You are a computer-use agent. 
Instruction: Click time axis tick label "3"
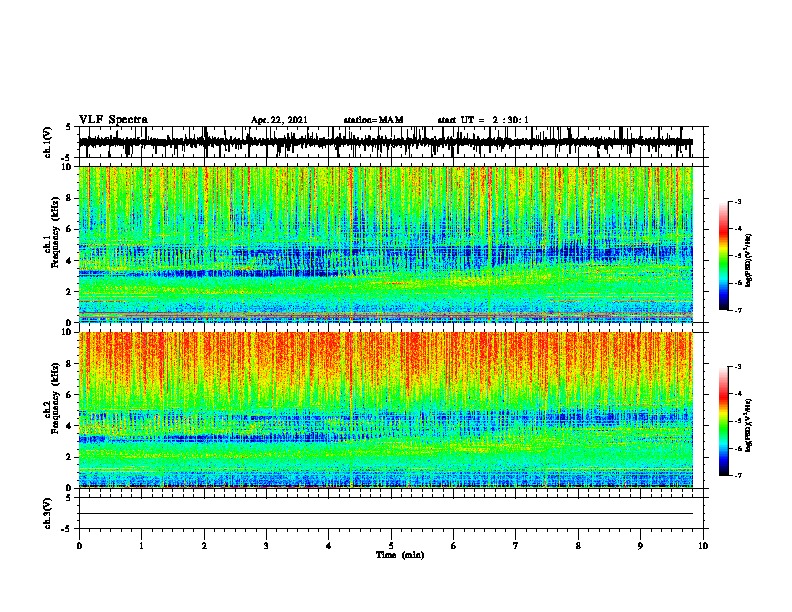[266, 546]
